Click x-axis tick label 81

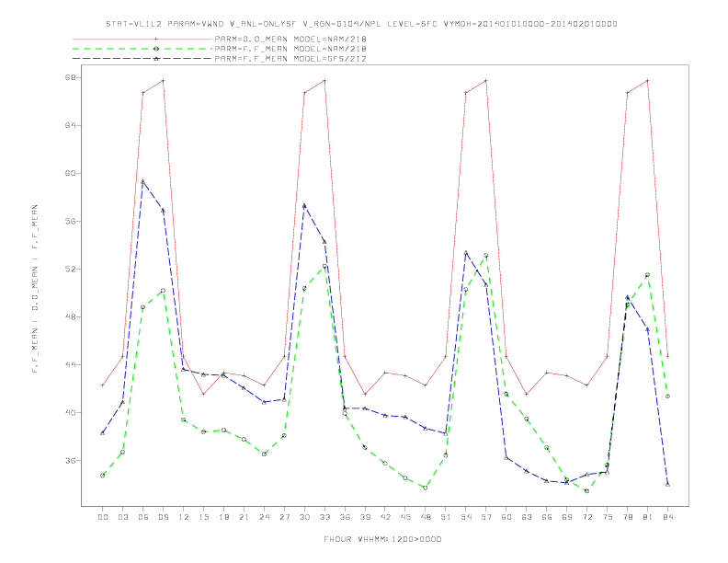tap(648, 517)
